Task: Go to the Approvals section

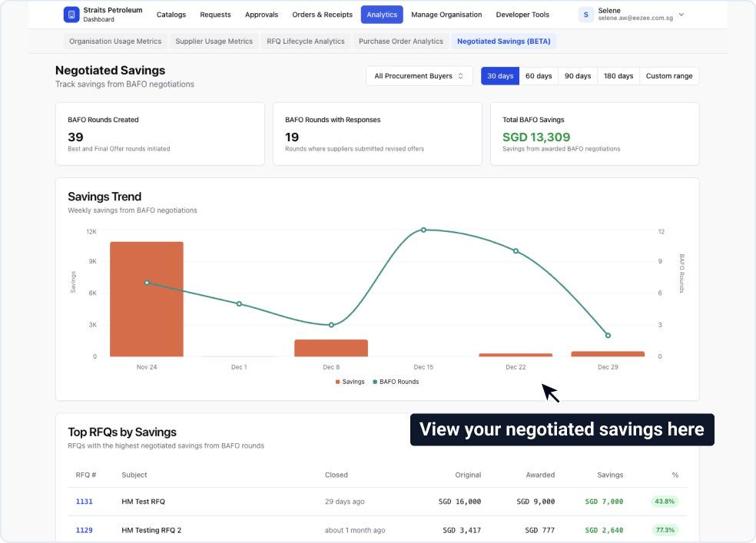Action: [x=261, y=14]
